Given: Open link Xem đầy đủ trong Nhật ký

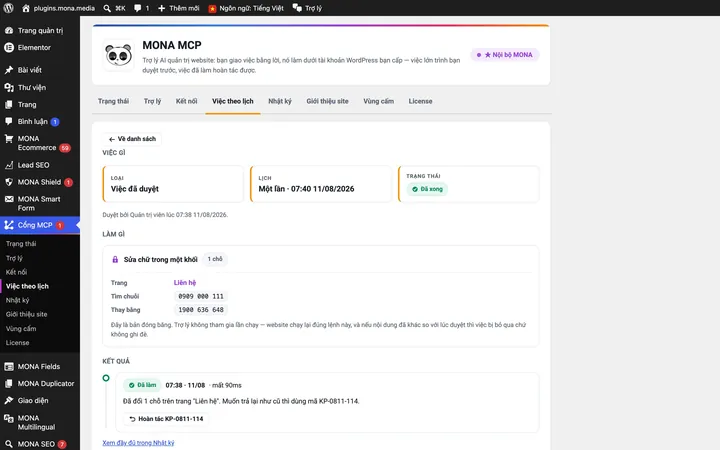Looking at the screenshot, I should click(x=138, y=443).
